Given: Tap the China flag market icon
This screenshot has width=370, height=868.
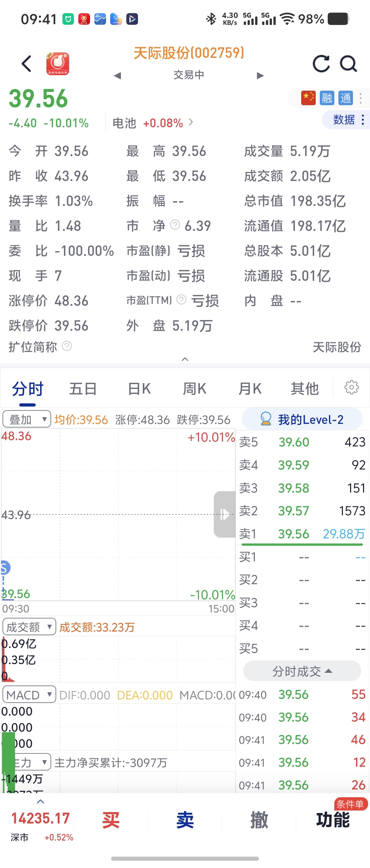Looking at the screenshot, I should 308,98.
